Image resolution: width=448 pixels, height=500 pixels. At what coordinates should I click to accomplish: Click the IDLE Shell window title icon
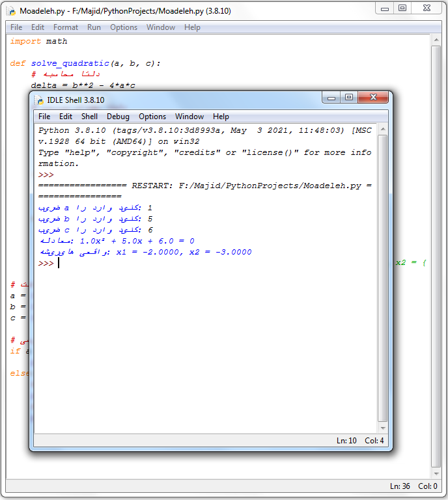point(38,100)
